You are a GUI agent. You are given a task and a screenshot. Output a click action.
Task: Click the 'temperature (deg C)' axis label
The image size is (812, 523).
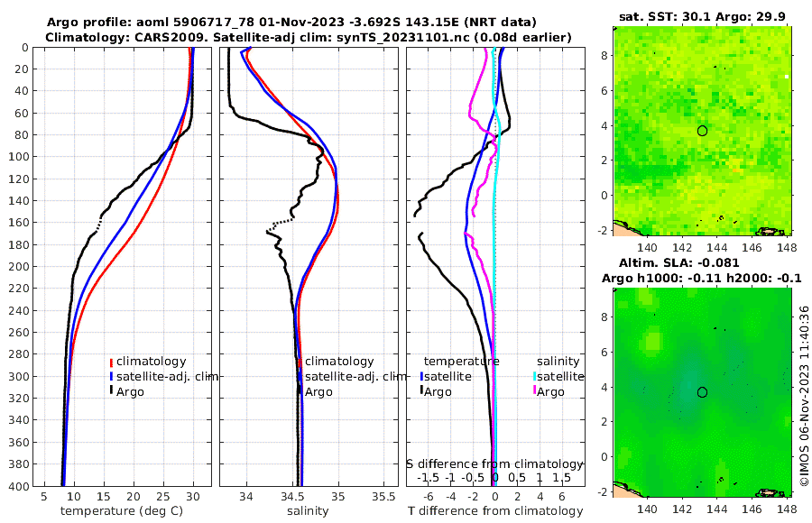tap(122, 510)
